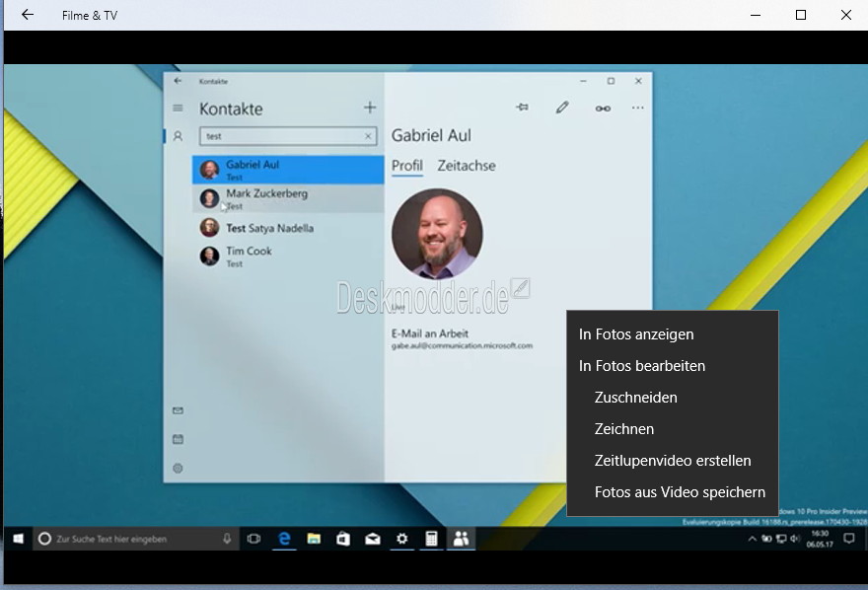The width and height of the screenshot is (868, 590).
Task: Clear the test search with X
Action: (368, 136)
